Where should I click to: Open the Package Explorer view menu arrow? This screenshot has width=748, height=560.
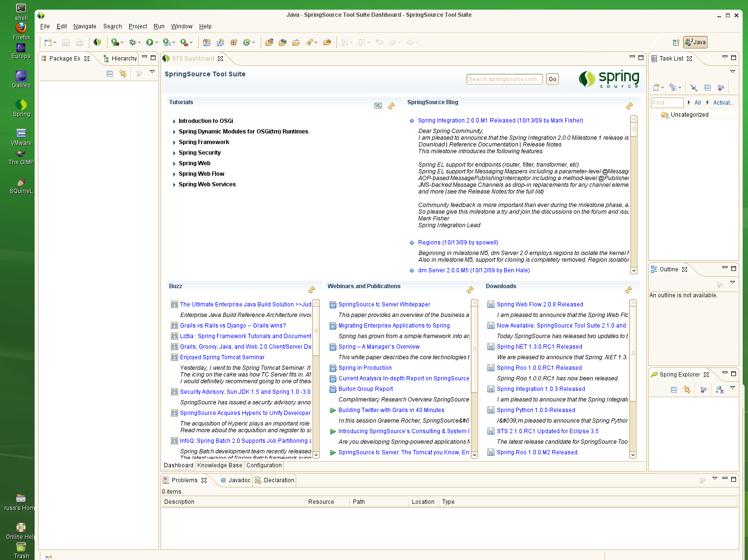[x=152, y=72]
